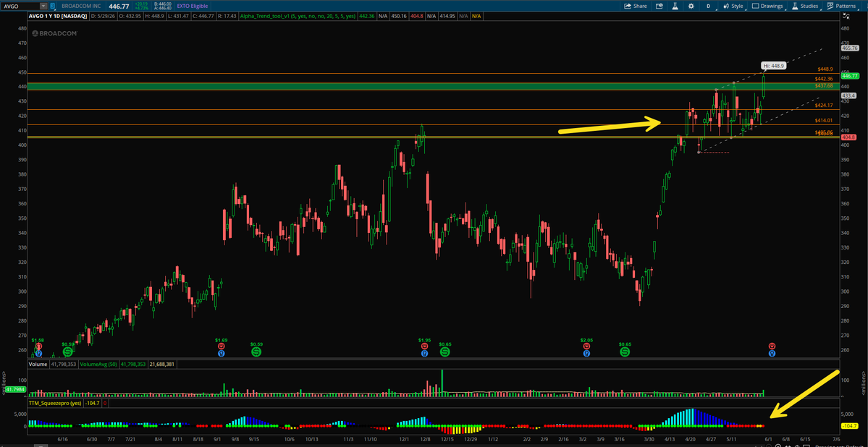Click the $424.17 price level label
The height and width of the screenshot is (447, 868).
824,105
